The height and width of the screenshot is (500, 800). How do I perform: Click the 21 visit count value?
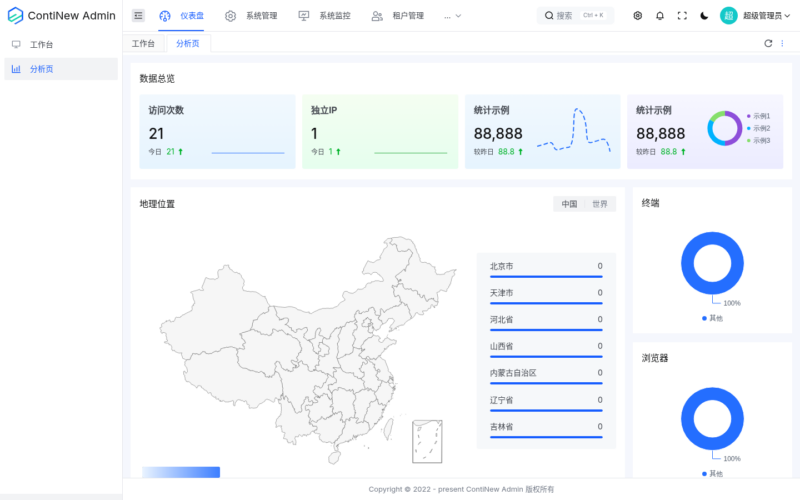(156, 134)
